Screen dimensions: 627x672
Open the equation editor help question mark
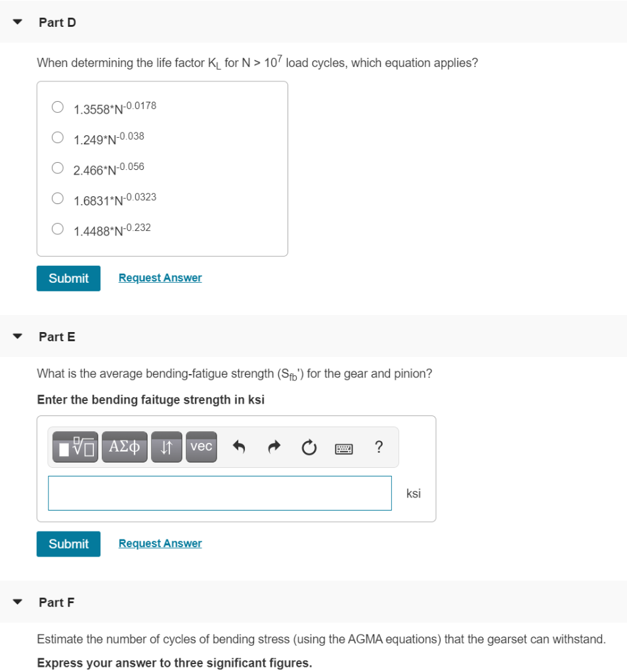(379, 447)
